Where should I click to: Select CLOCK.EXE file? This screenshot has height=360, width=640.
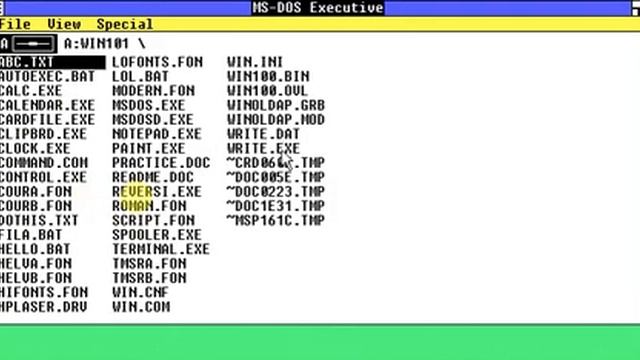point(35,148)
